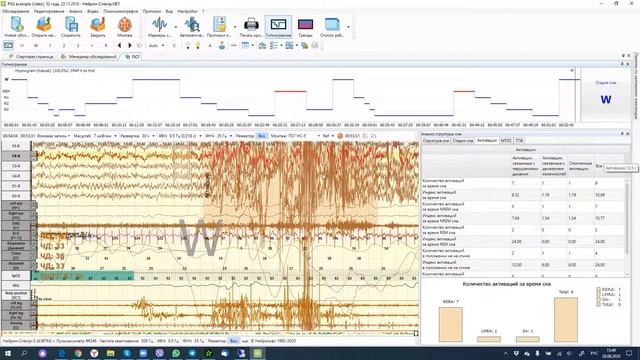Click the New examination toolbar icon
This screenshot has height=360, width=640.
pyautogui.click(x=16, y=26)
